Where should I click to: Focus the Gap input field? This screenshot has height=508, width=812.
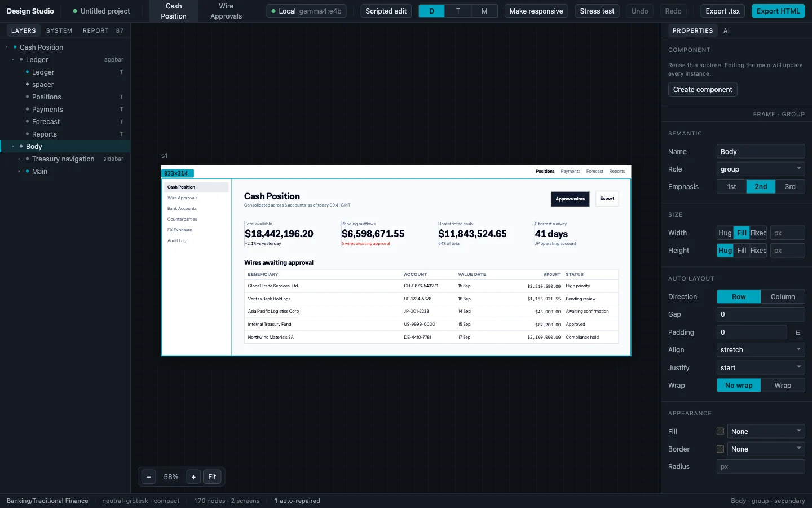pos(761,314)
